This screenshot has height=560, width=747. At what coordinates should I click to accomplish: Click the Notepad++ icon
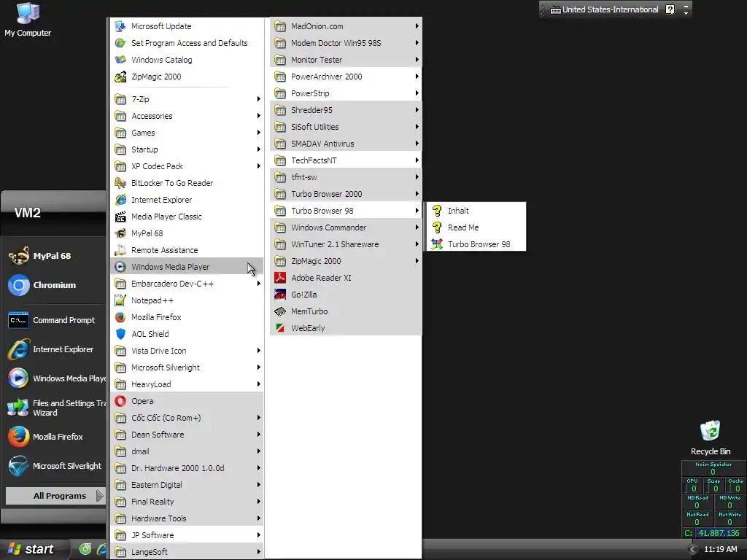tap(120, 300)
